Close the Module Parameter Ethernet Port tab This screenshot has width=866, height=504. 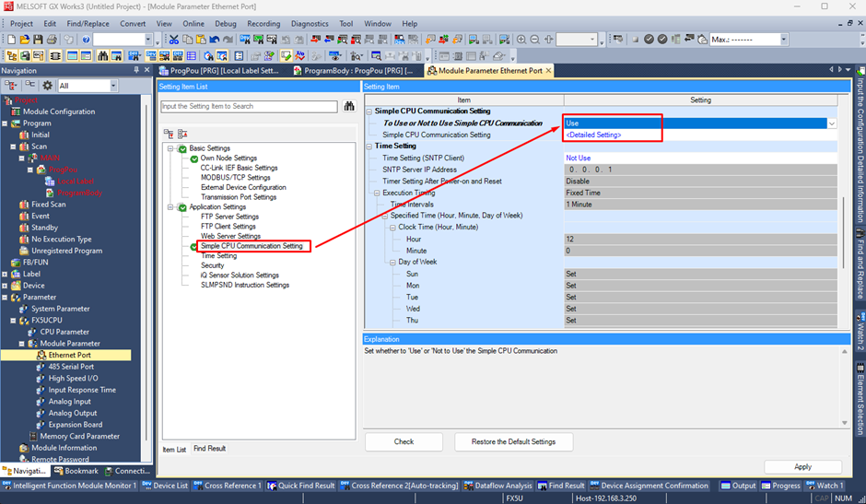pyautogui.click(x=548, y=71)
